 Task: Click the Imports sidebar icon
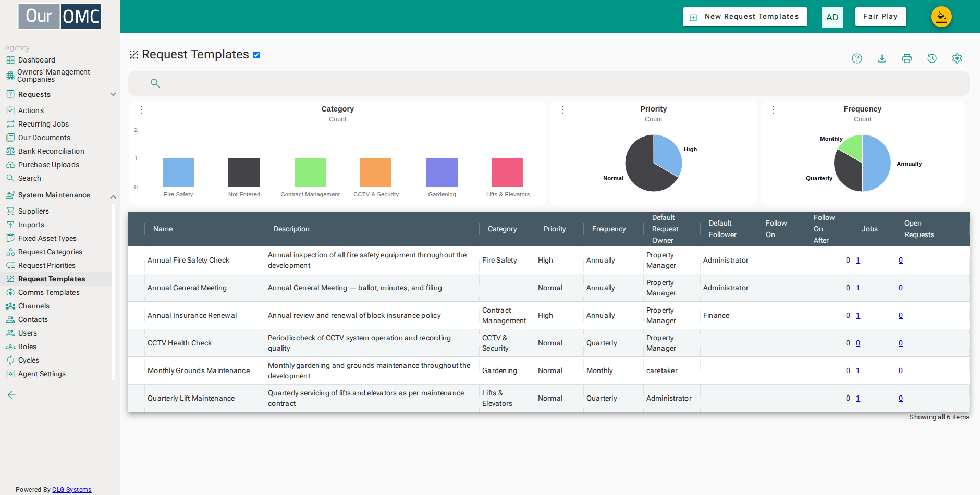10,225
